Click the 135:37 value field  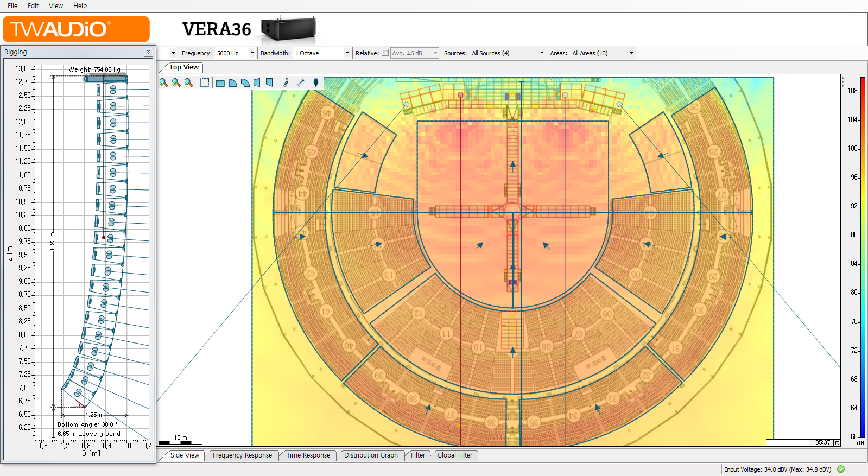(821, 443)
